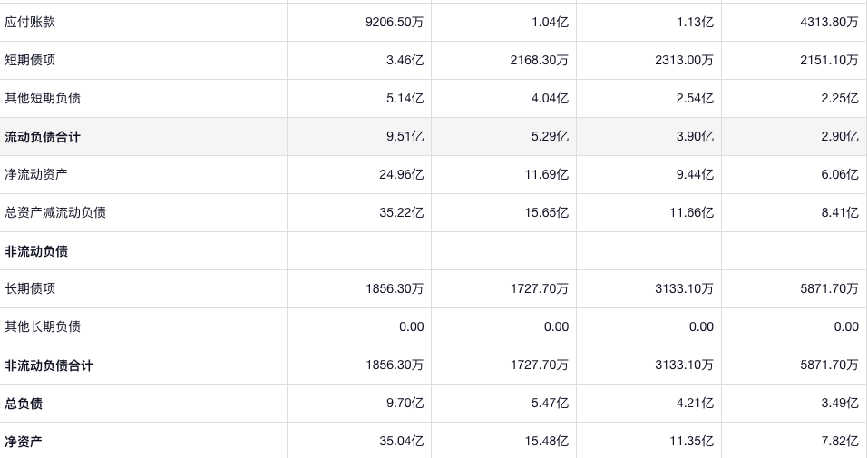Select the 净资产 row heading

click(x=24, y=442)
